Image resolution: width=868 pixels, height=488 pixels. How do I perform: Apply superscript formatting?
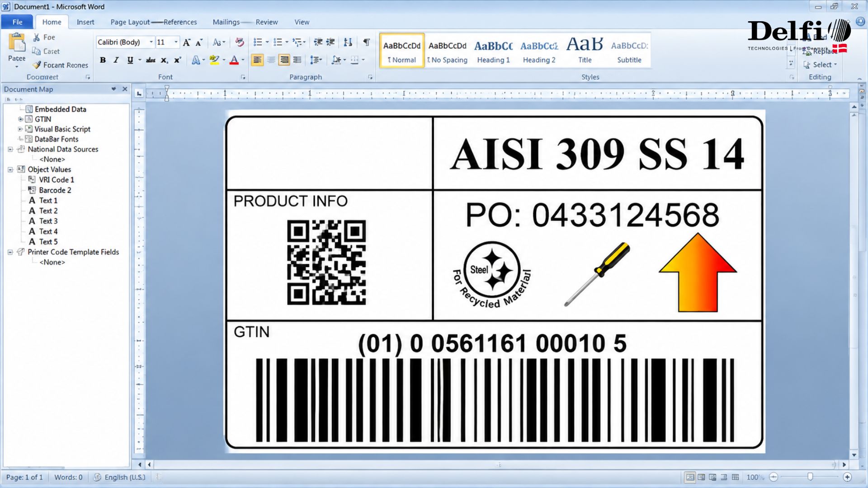tap(178, 60)
